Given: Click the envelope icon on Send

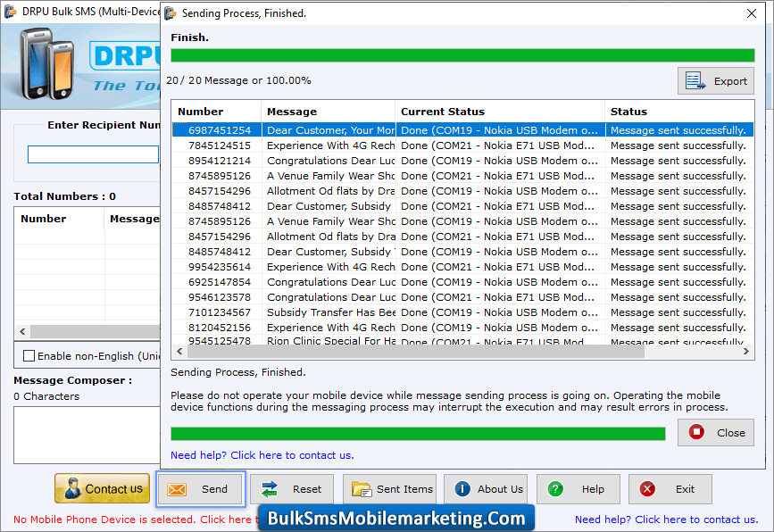Looking at the screenshot, I should coord(177,489).
